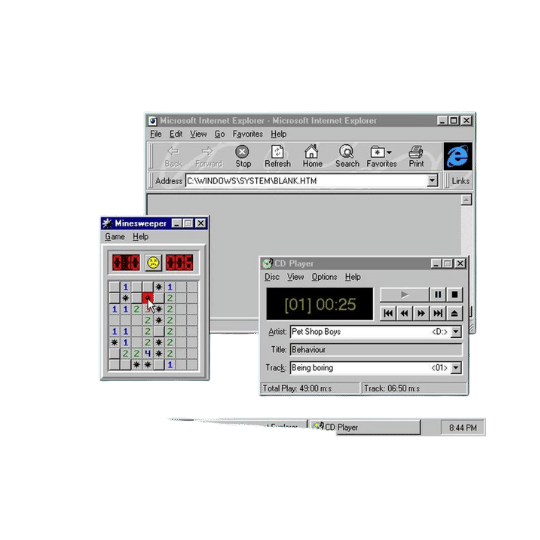Viewport: 540px width, 540px height.
Task: Open the Track dropdown in CD Player
Action: (x=456, y=368)
